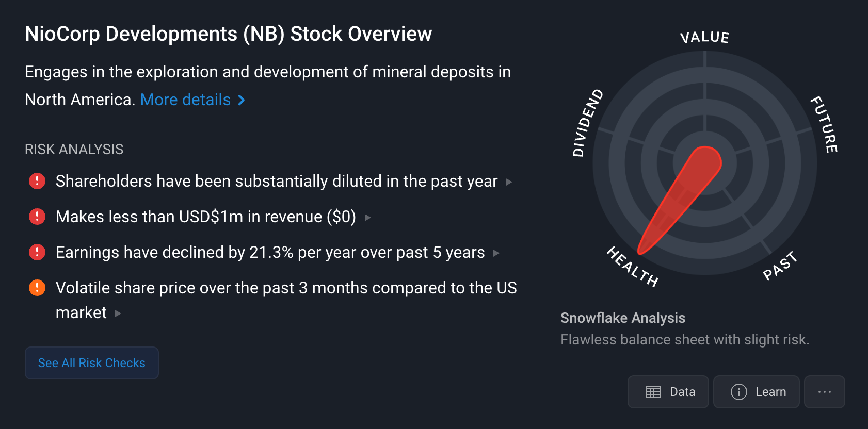Click the table icon in Data button
This screenshot has width=868, height=429.
coord(653,392)
